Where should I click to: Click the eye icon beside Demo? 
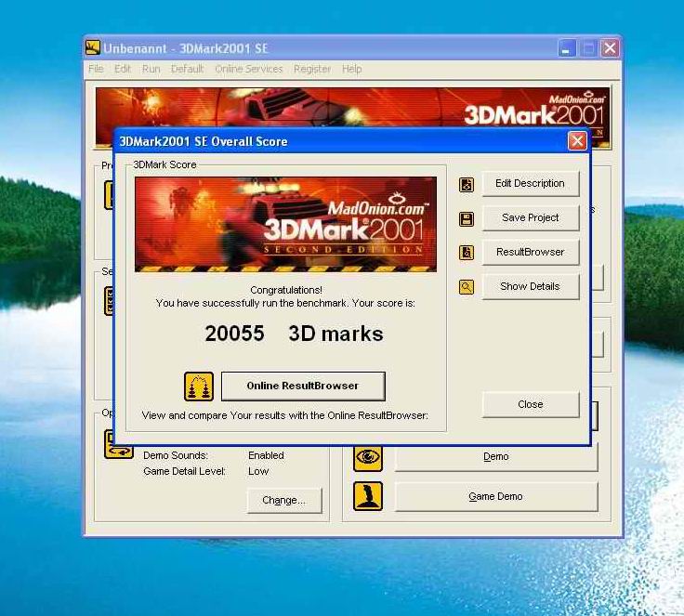[368, 457]
